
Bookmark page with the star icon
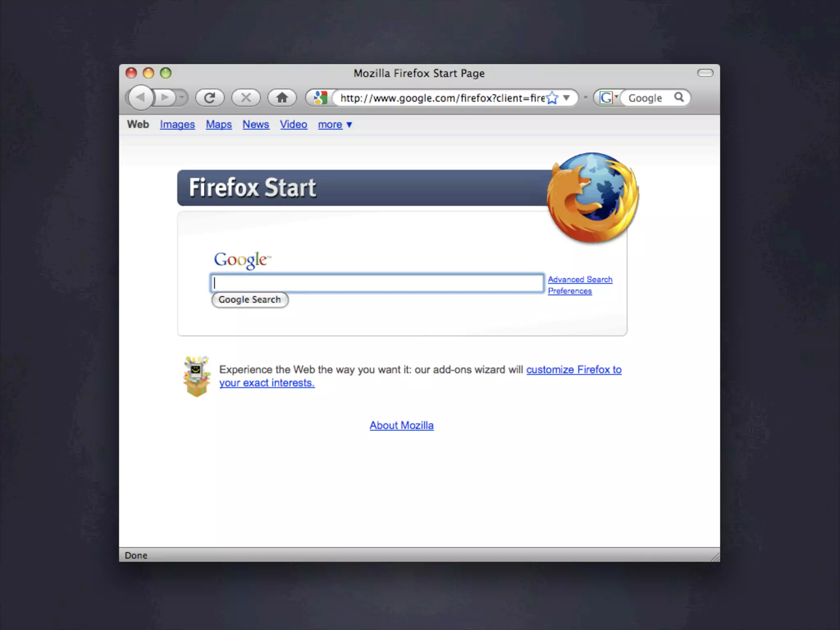pyautogui.click(x=552, y=98)
